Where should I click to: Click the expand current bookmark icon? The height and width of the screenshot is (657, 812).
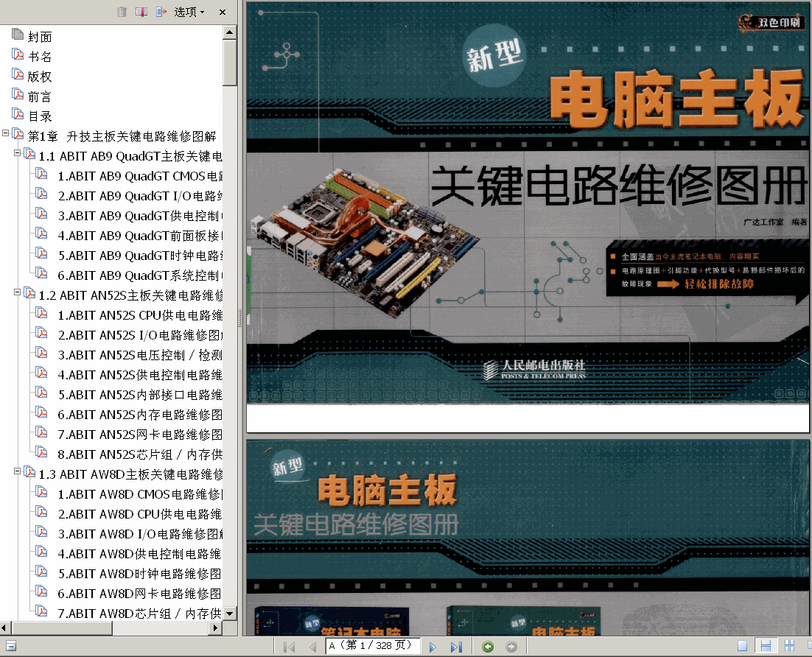[161, 11]
